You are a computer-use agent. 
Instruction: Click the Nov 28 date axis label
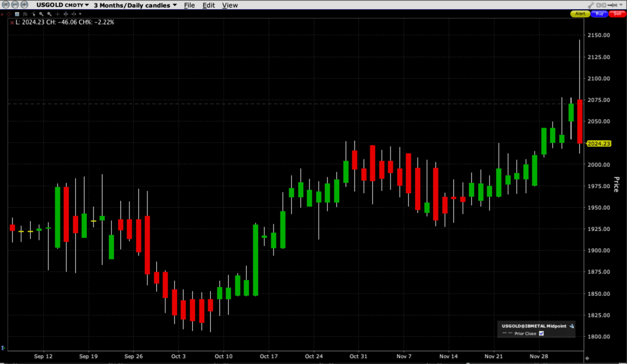[539, 357]
